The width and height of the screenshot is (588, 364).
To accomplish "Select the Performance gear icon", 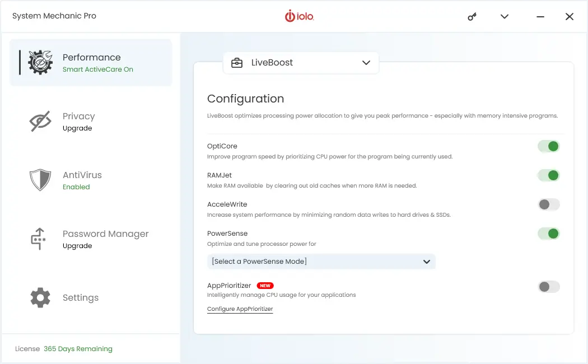I will point(38,63).
